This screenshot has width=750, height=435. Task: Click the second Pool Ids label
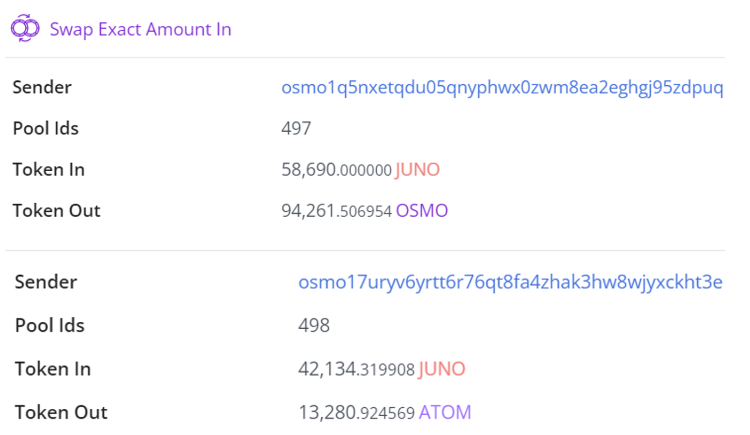click(x=50, y=325)
